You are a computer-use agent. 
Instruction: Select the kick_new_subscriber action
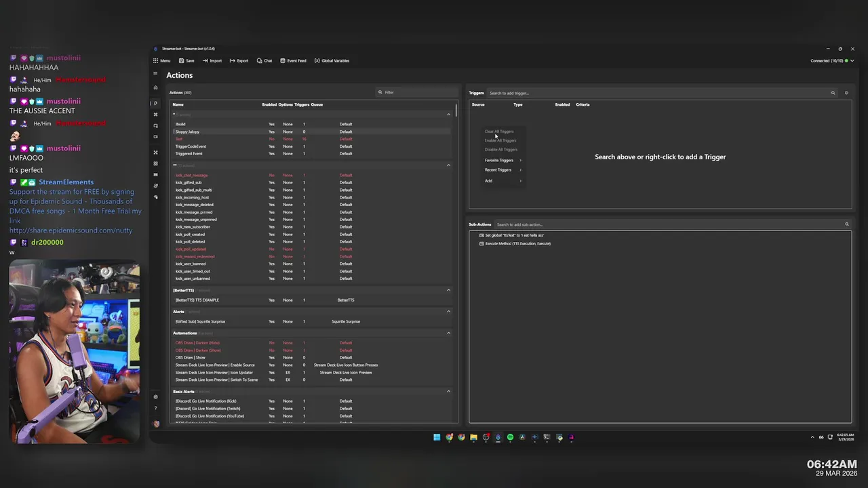coord(312,227)
